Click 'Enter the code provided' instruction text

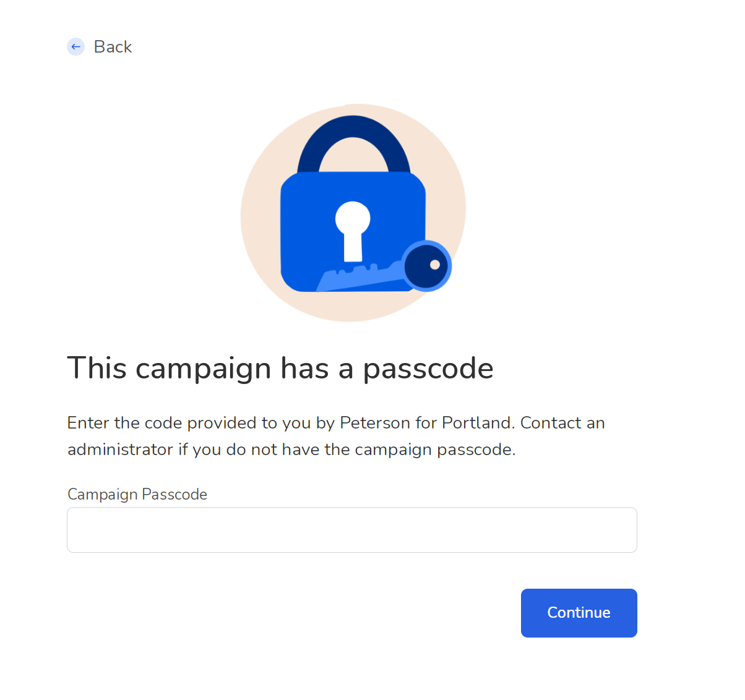(x=162, y=423)
